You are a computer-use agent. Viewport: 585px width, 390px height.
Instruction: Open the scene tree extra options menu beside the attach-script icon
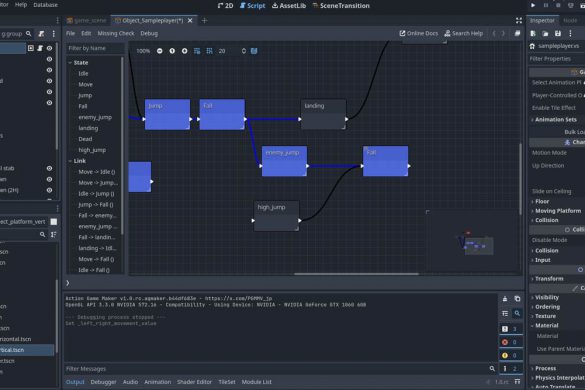[x=54, y=34]
